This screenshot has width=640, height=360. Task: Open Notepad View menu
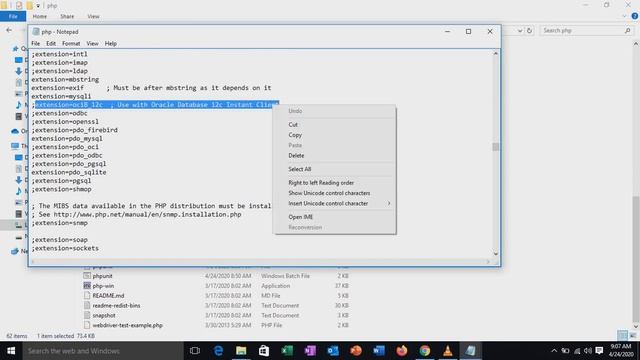click(x=92, y=43)
